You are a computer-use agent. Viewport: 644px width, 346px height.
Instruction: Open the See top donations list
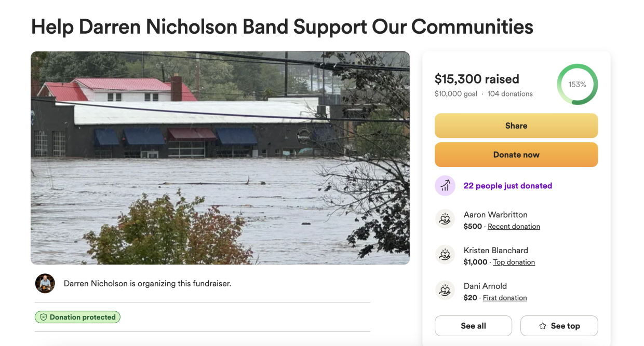coord(559,326)
